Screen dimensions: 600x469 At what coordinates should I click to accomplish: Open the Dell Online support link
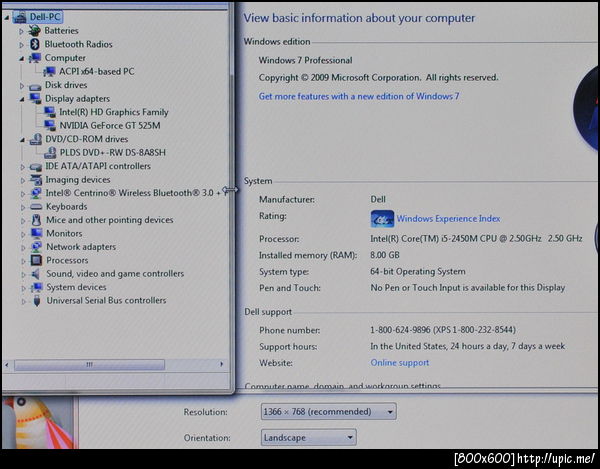[399, 363]
